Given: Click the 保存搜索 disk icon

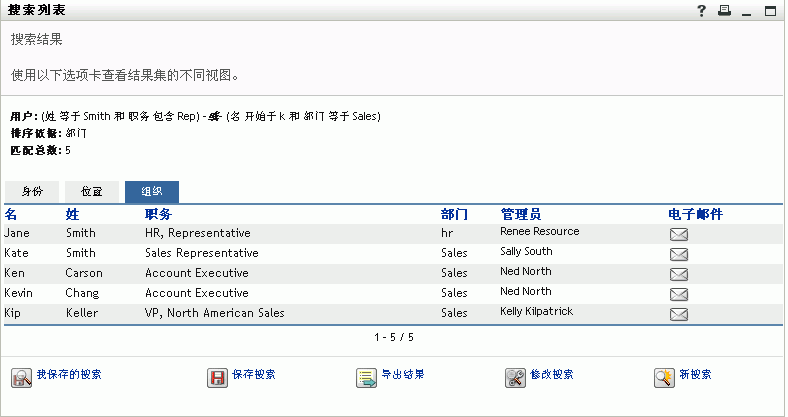Looking at the screenshot, I should point(216,377).
